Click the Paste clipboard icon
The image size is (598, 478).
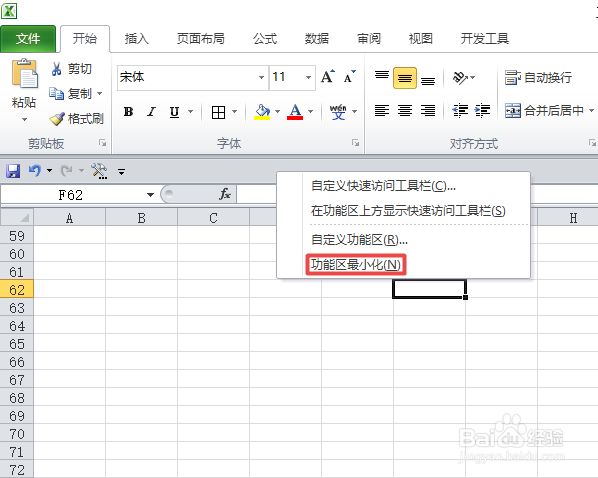(x=25, y=73)
